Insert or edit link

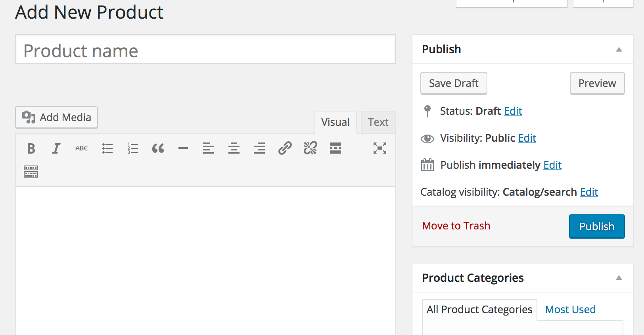[285, 148]
